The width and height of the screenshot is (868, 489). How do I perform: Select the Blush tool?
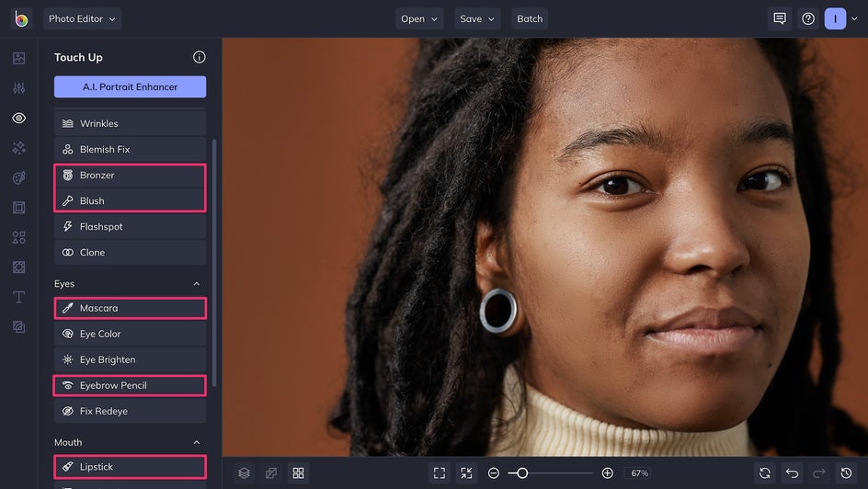pos(130,200)
